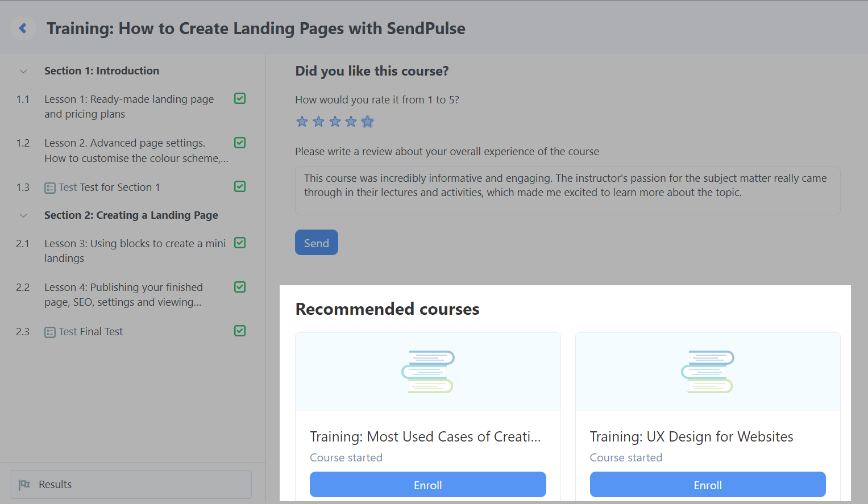Enroll in the UX Design for Websites course
The width and height of the screenshot is (868, 504).
[707, 485]
